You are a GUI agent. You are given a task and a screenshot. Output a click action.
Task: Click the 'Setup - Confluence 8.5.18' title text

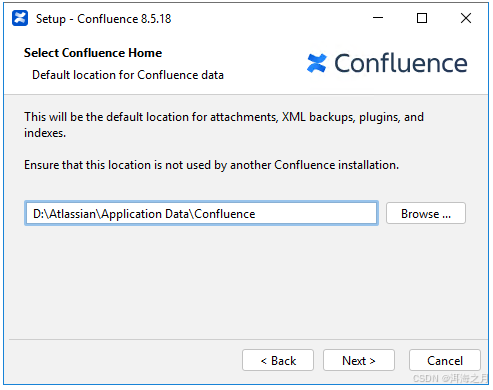coord(104,19)
